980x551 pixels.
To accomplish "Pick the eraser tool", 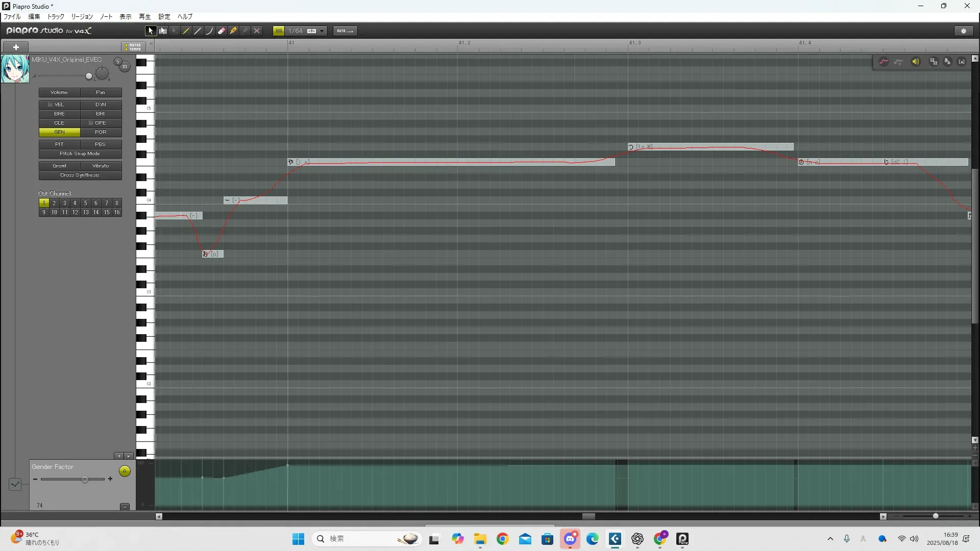I will [x=222, y=31].
